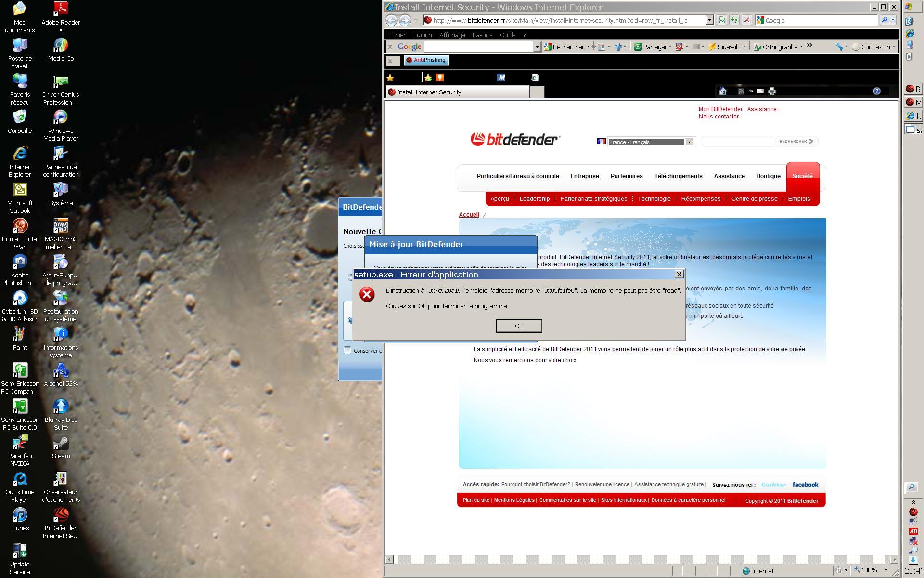Toggle the Conserver checkbox in BitDefender window

pos(347,350)
